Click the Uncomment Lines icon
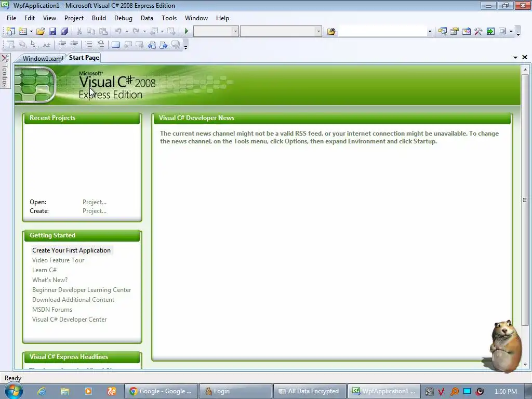Screen dimensions: 532x399 click(x=101, y=45)
